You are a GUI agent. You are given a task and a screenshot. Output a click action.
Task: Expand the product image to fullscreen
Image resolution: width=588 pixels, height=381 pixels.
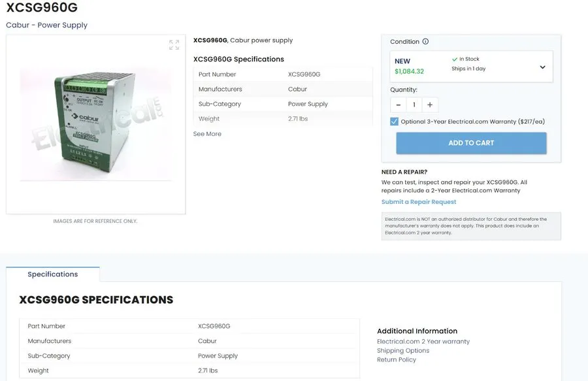click(x=174, y=44)
